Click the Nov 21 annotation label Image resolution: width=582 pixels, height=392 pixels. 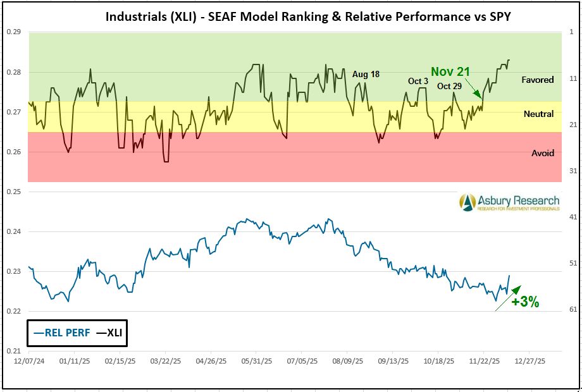tap(449, 71)
